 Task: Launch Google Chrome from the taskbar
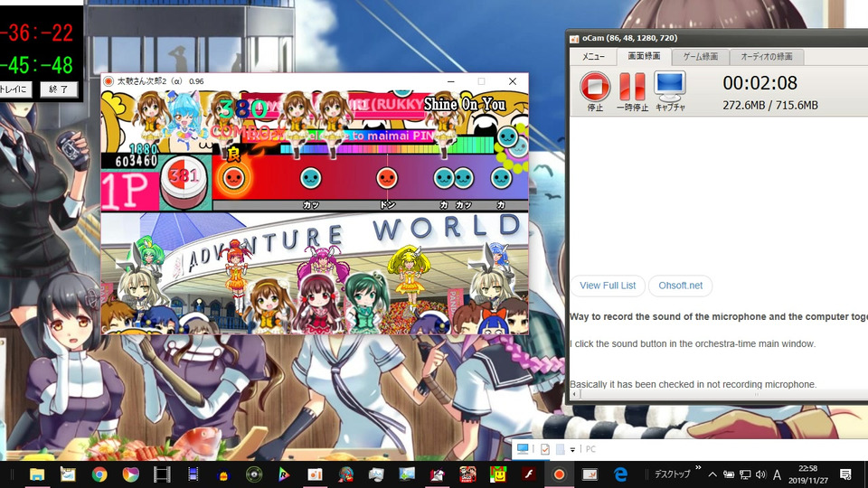99,474
